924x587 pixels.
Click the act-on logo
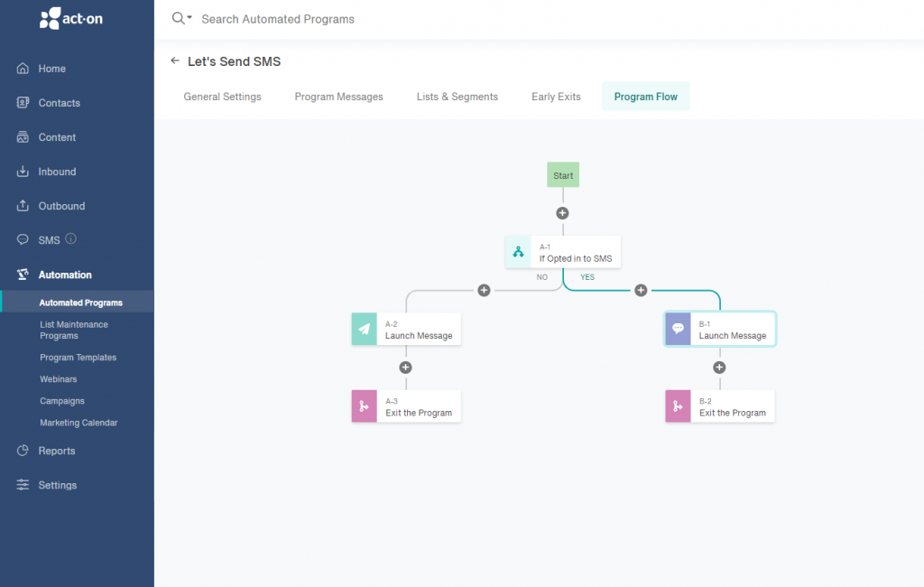70,17
